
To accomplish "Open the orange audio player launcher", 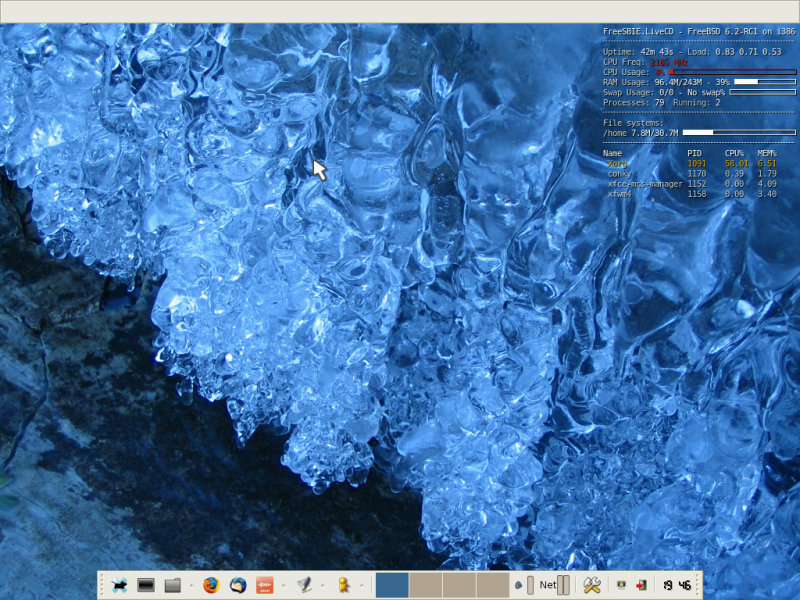I will [x=265, y=585].
